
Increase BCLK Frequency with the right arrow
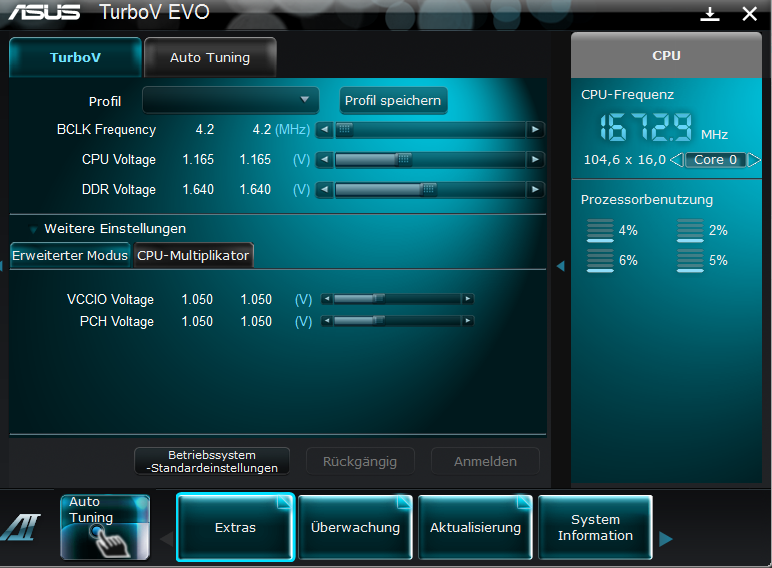pyautogui.click(x=535, y=130)
